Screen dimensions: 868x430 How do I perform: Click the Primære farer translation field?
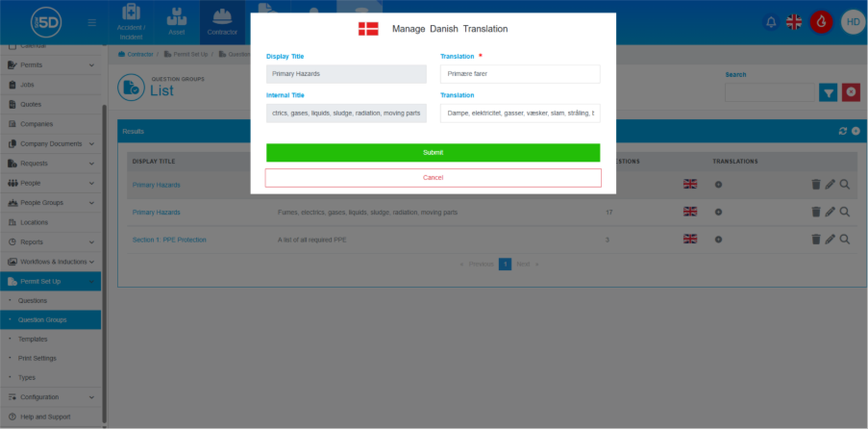pos(520,74)
